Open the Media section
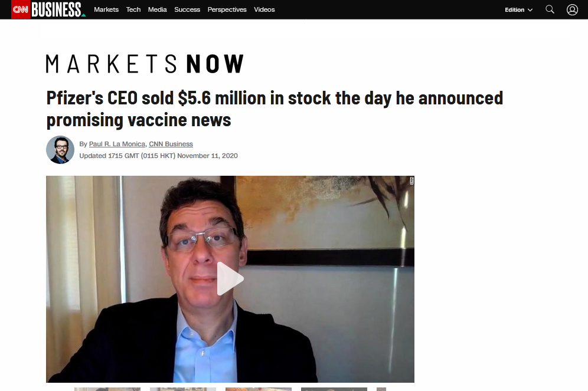The image size is (588, 391). [x=157, y=9]
